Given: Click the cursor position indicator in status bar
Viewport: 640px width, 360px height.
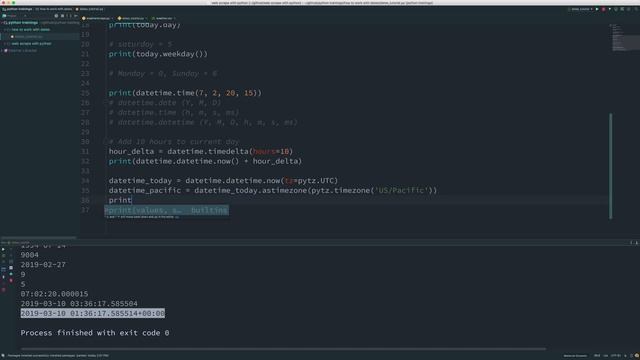Looking at the screenshot, I should coord(597,356).
